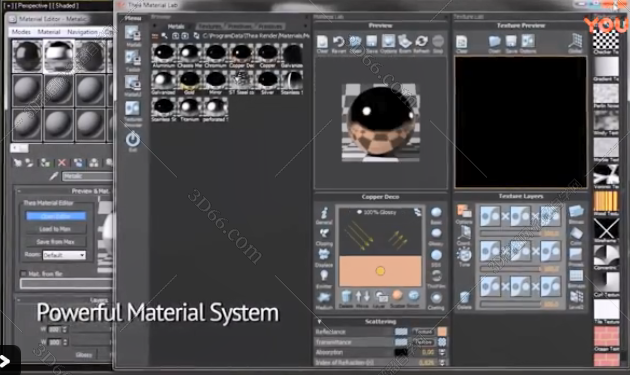Click the Save icon in Texture Preview

(511, 42)
